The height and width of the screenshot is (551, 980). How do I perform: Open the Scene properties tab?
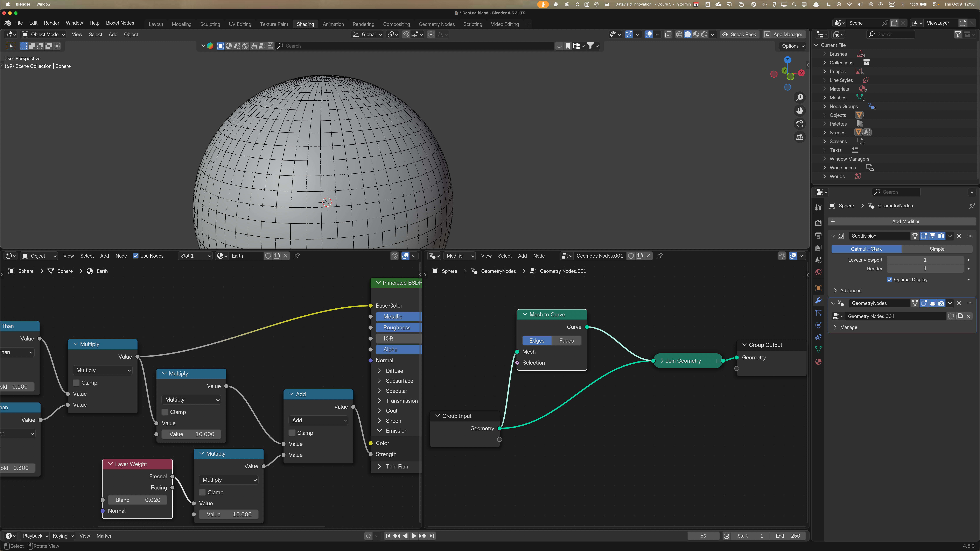click(x=818, y=260)
